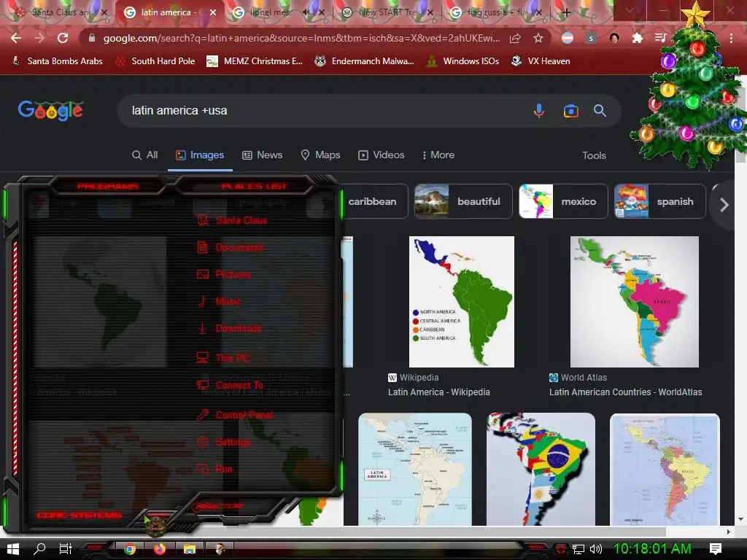Open This PC from the start menu

tap(223, 358)
